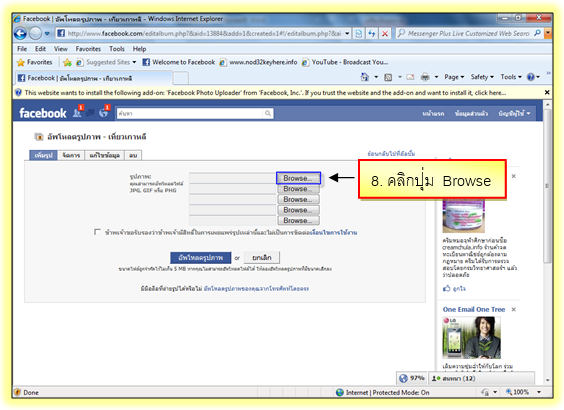Expand the Page dropdown menu
This screenshot has height=410, width=564.
point(454,77)
